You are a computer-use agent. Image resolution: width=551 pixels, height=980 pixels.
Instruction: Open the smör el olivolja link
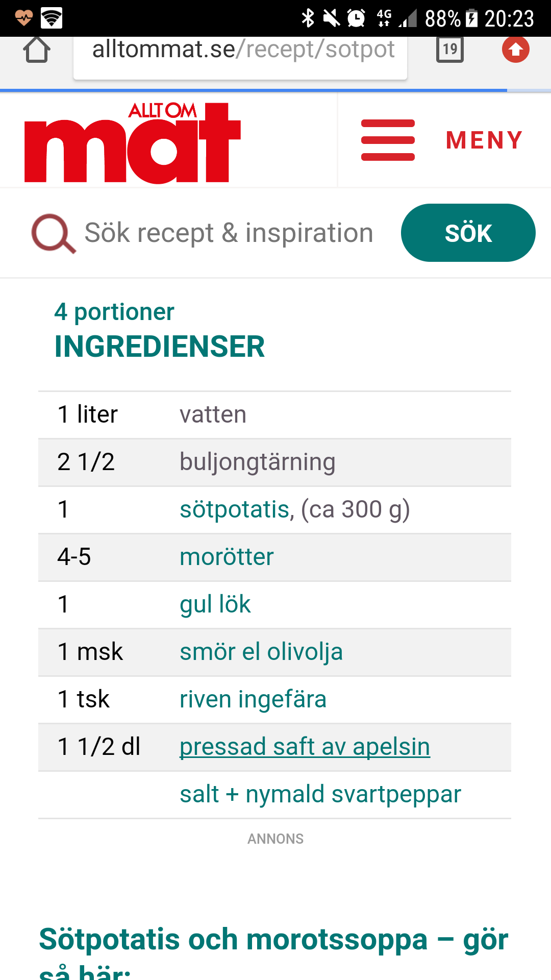pos(261,652)
